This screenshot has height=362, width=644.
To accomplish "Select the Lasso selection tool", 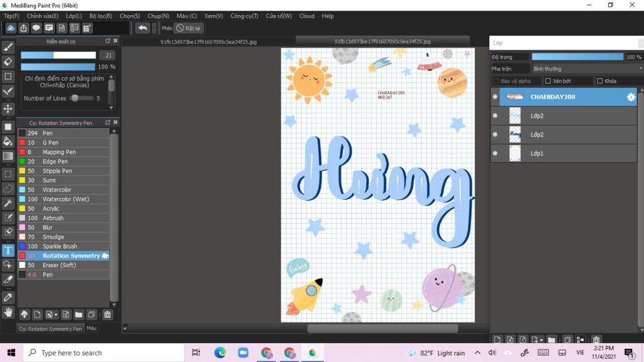I will 8,189.
